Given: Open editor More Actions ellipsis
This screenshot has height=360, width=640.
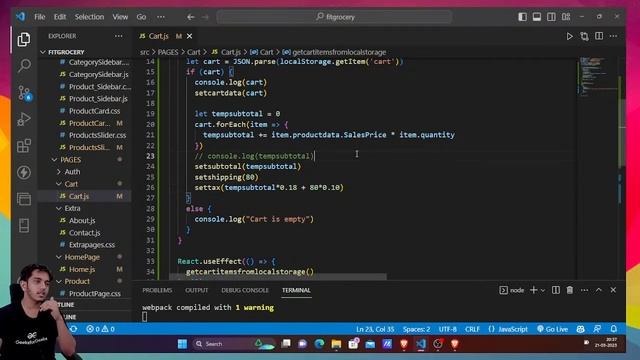Looking at the screenshot, I should pos(613,36).
